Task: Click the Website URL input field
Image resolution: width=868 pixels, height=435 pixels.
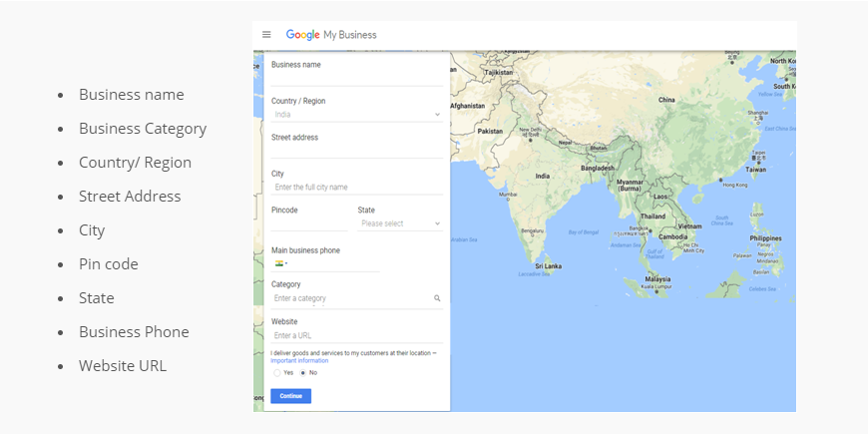Action: [356, 336]
